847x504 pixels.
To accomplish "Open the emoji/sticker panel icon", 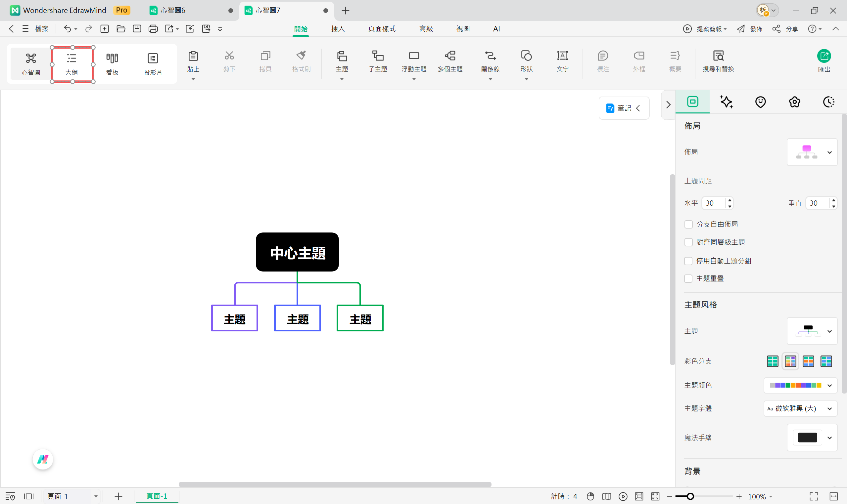I will pyautogui.click(x=760, y=102).
